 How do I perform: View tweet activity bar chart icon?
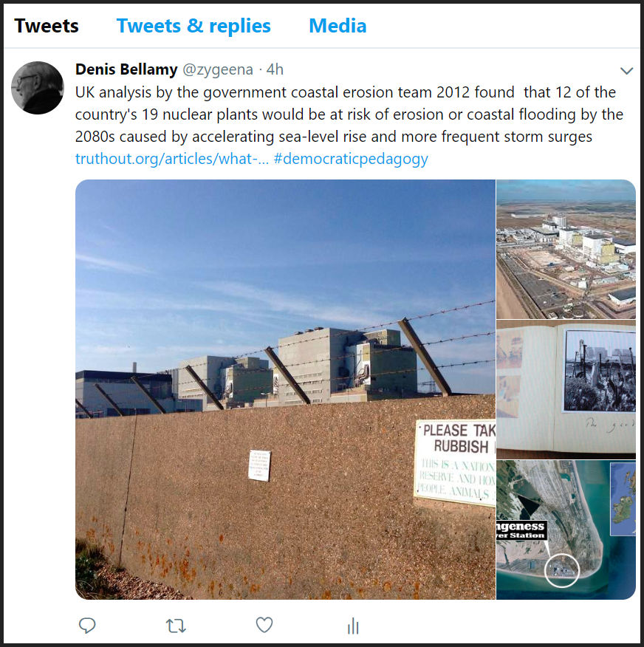pos(353,626)
